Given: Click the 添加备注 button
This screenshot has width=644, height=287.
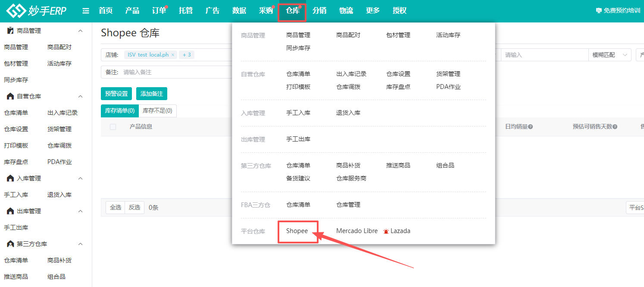Looking at the screenshot, I should point(152,94).
